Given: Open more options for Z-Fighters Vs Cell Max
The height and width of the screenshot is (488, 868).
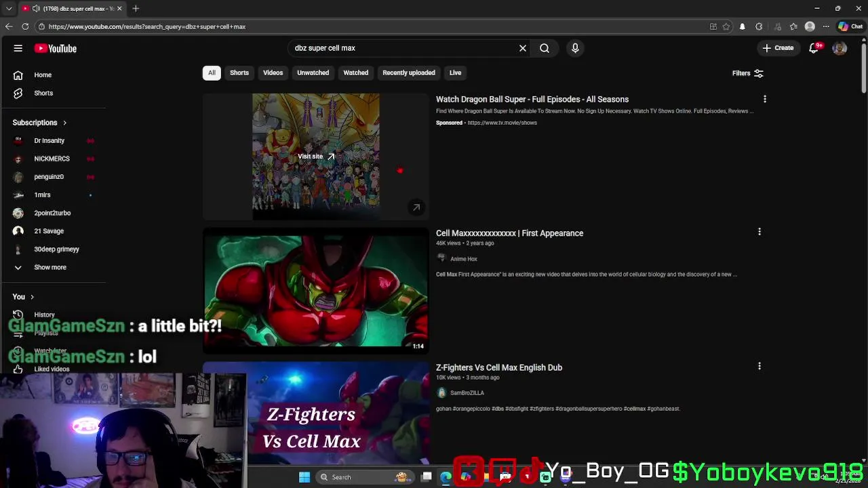Looking at the screenshot, I should [759, 366].
